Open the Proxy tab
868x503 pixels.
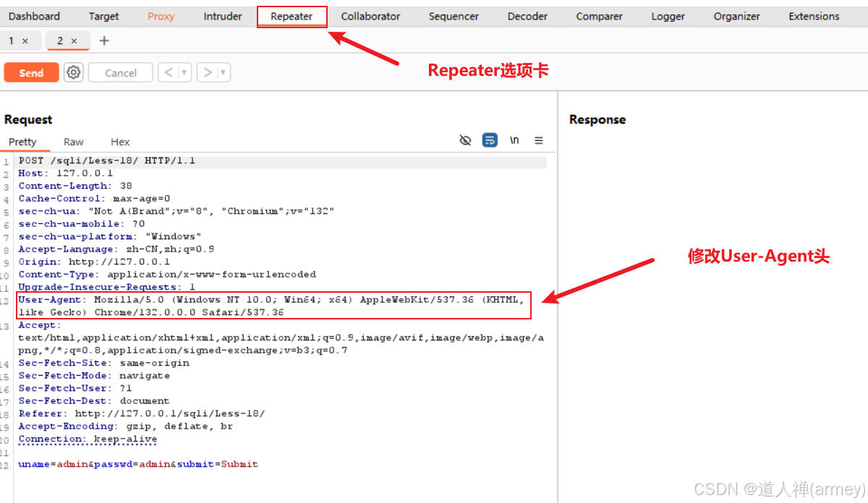pyautogui.click(x=161, y=17)
